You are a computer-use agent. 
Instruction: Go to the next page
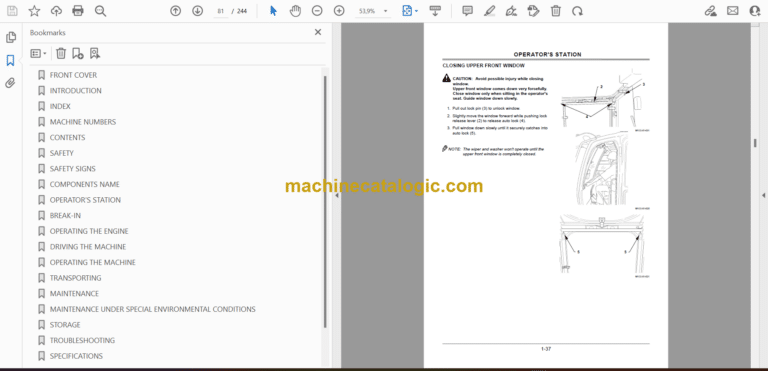click(197, 11)
